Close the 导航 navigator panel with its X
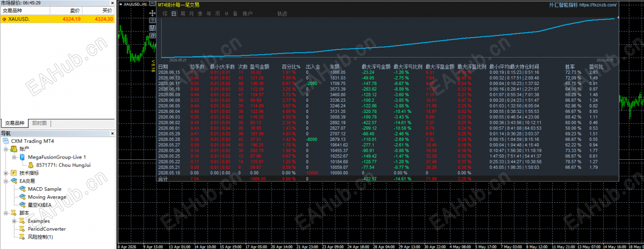 [112, 133]
